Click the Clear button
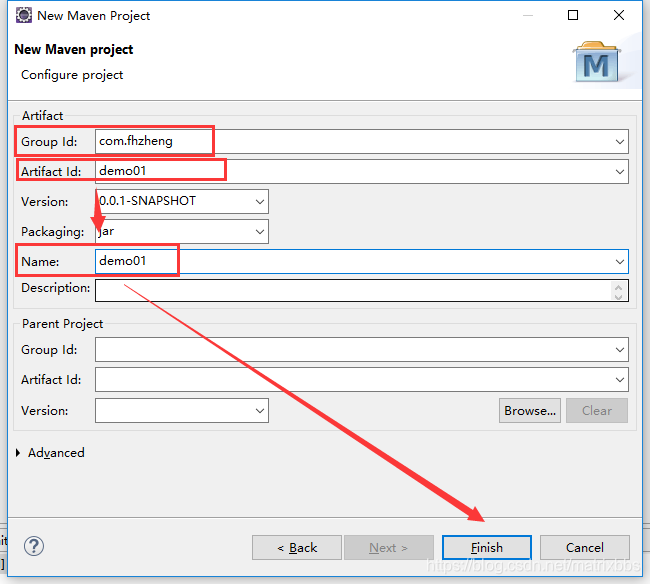 [597, 411]
